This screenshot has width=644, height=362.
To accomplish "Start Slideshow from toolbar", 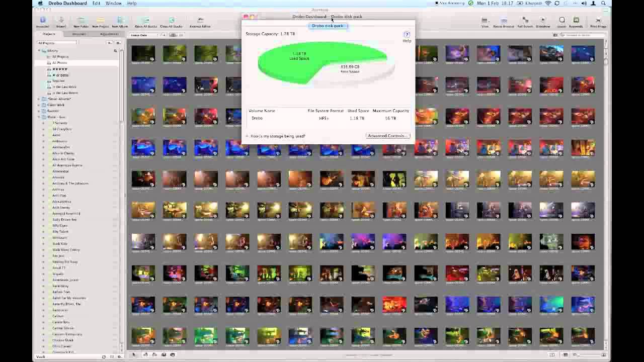I will 543,21.
